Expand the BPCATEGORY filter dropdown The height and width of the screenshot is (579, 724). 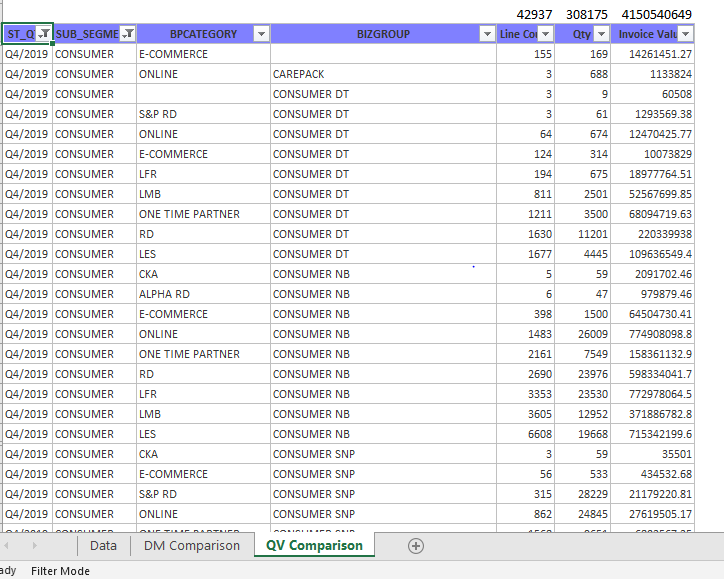(261, 34)
